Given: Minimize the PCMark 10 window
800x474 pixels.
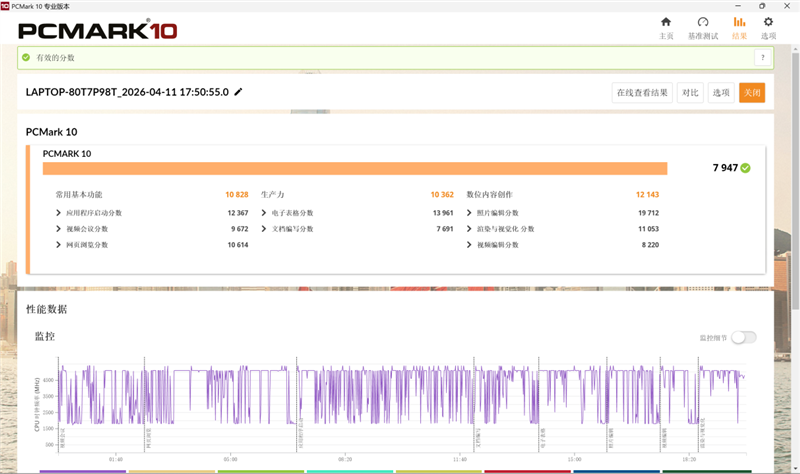Looking at the screenshot, I should tap(738, 6).
